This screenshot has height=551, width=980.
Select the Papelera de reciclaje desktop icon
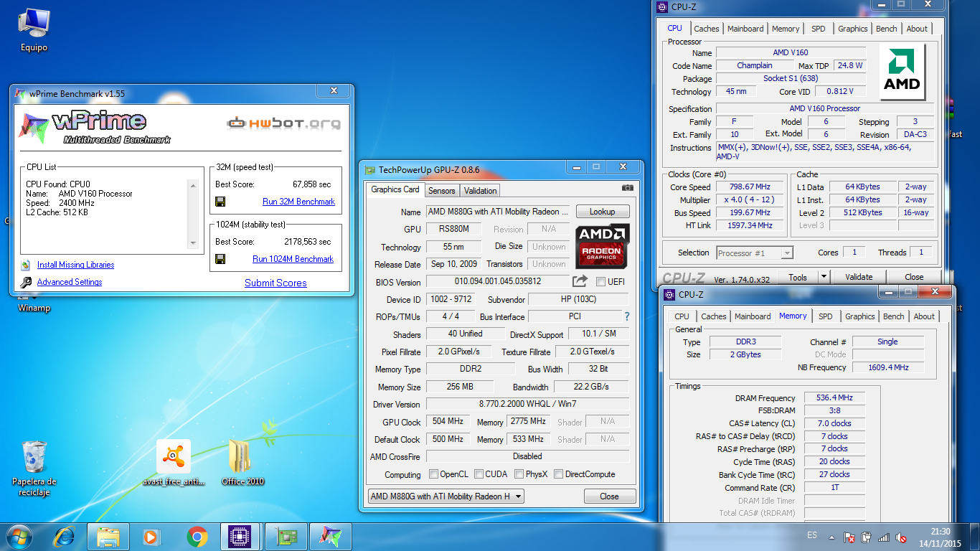[34, 467]
